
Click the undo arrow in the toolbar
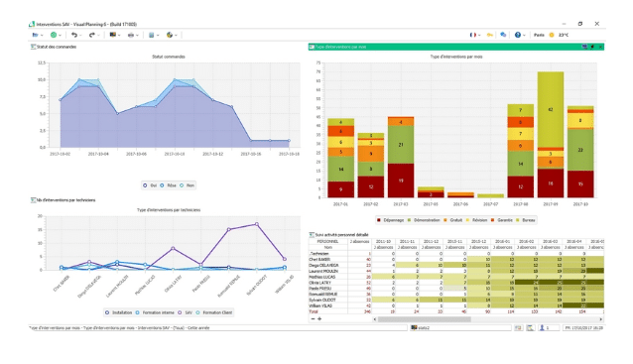(74, 35)
